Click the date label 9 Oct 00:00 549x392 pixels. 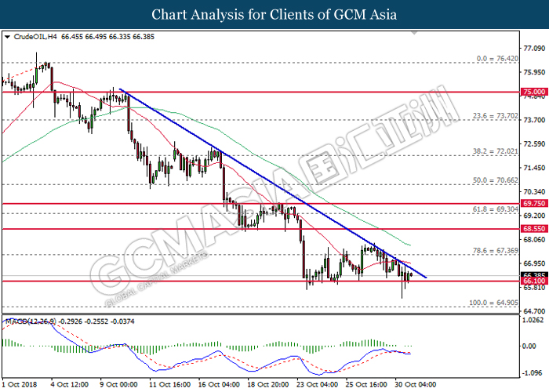tap(118, 384)
